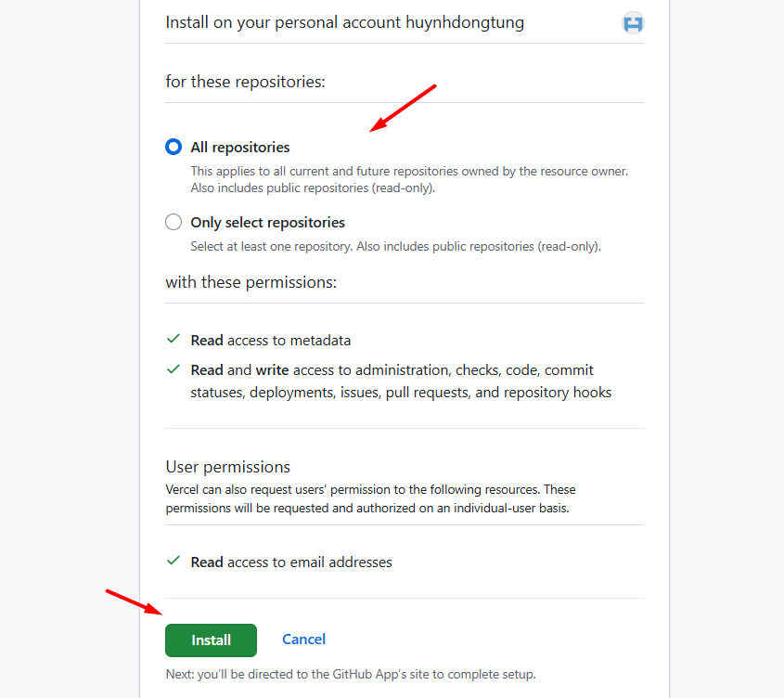This screenshot has width=784, height=698.
Task: Toggle the currently selected repositories radio
Action: coord(173,147)
